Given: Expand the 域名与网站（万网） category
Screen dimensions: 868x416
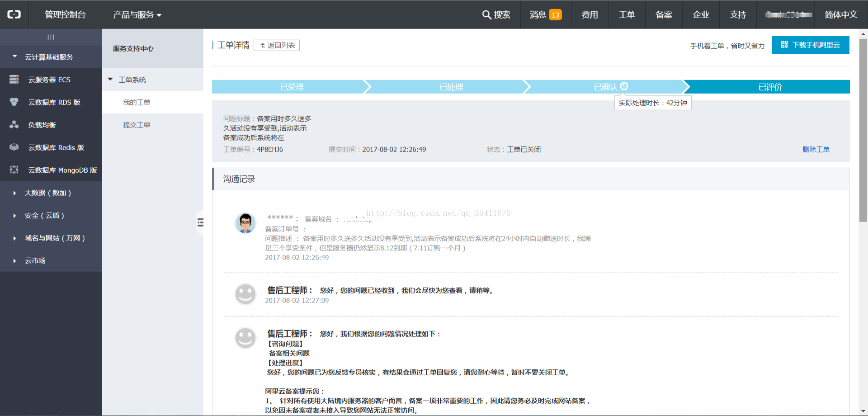Looking at the screenshot, I should pyautogui.click(x=51, y=238).
